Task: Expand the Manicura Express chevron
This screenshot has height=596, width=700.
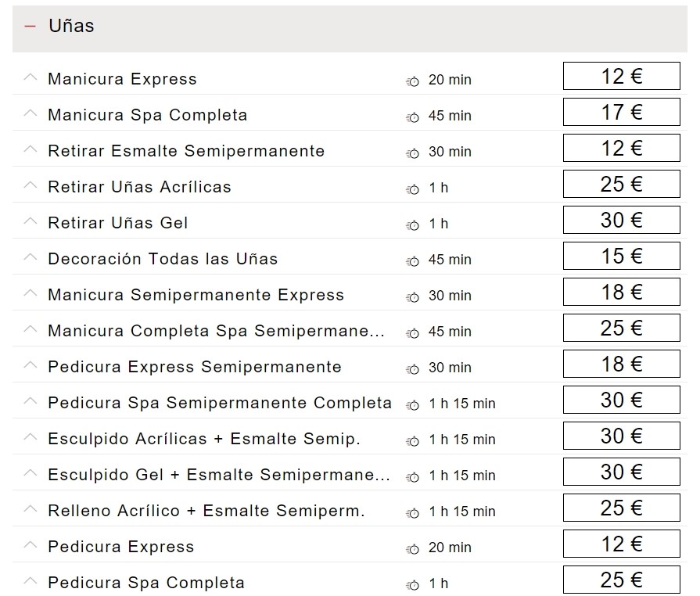Action: [x=31, y=77]
